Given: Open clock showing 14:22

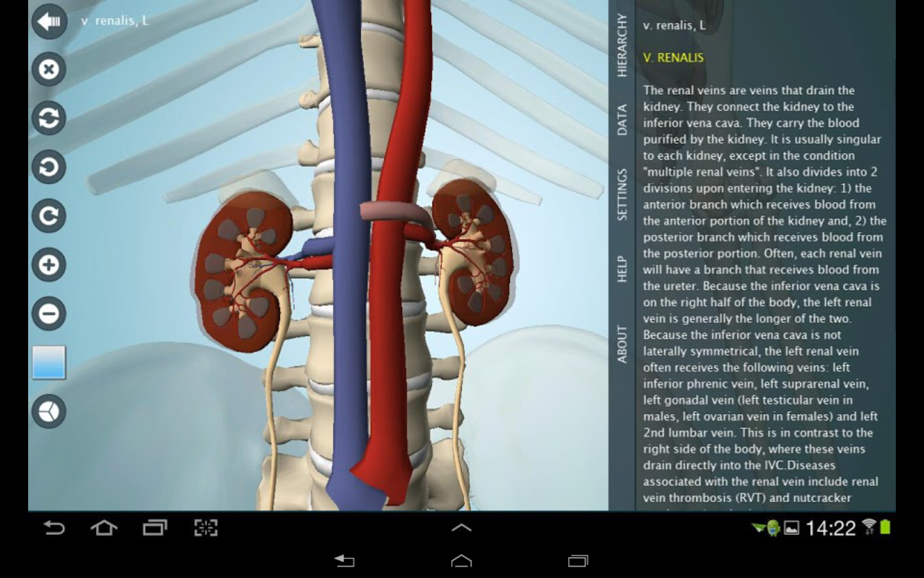Looking at the screenshot, I should pos(830,528).
